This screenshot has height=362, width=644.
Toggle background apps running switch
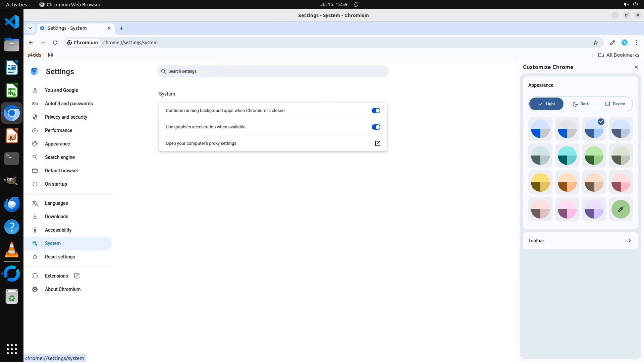[x=376, y=111]
